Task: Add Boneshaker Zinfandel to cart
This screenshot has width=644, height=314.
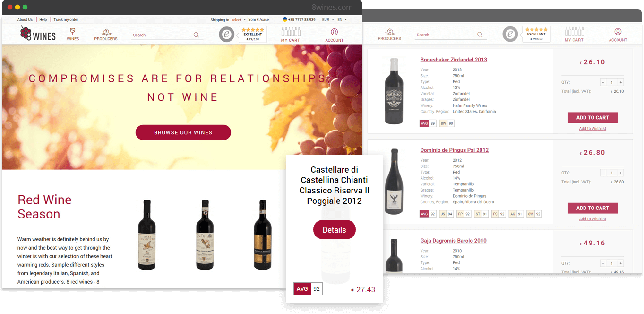Action: pos(592,118)
